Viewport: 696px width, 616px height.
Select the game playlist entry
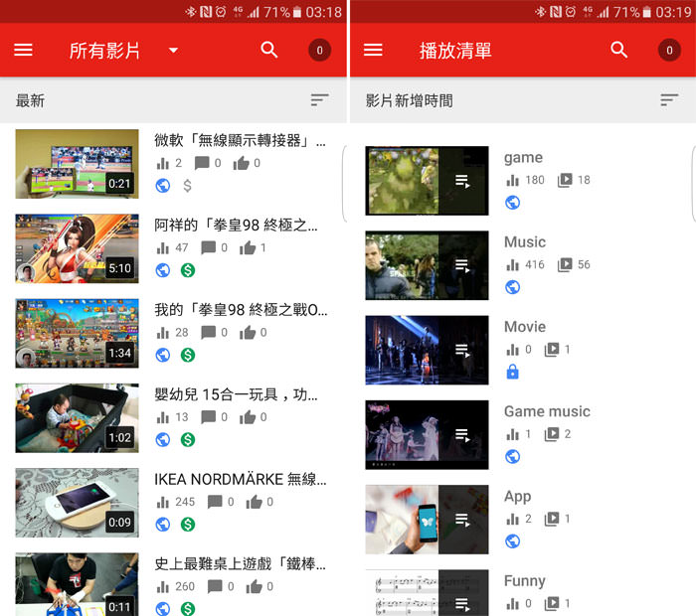(x=523, y=157)
